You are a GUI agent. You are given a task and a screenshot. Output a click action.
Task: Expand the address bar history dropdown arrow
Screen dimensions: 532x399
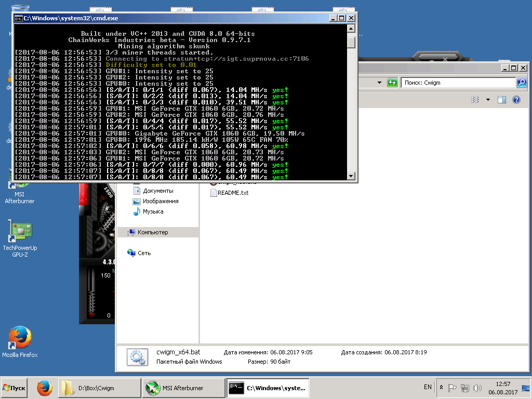[379, 83]
